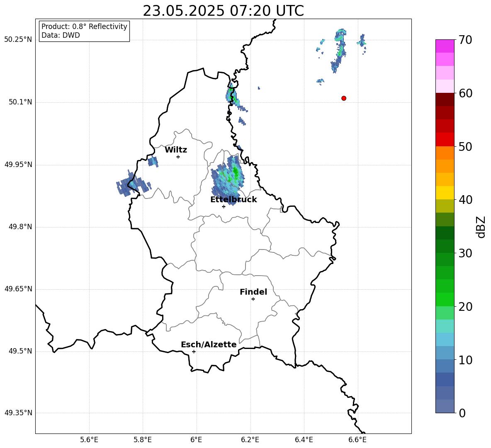Click the Product: 0.8° Reflectivity text
The image size is (491, 448).
(x=84, y=27)
